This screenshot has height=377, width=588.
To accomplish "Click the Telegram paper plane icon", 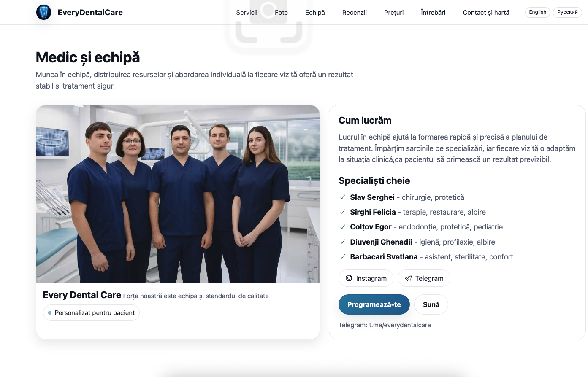I will (408, 278).
